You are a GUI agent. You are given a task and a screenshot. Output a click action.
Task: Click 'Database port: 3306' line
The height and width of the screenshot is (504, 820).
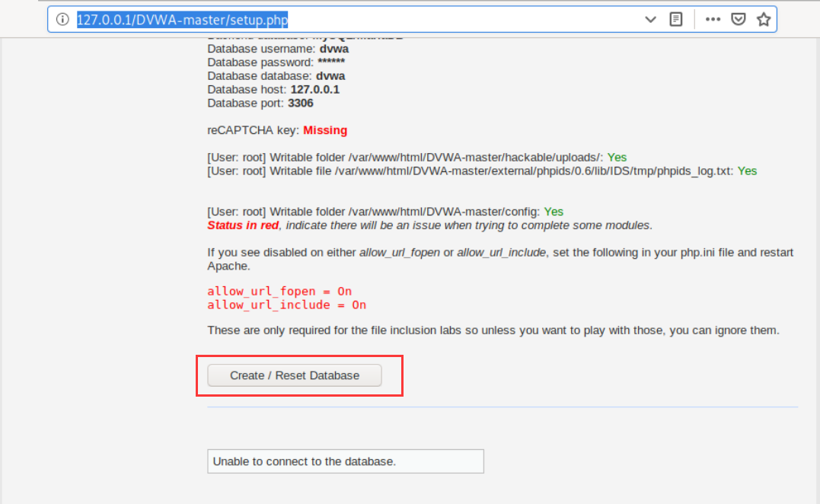pyautogui.click(x=260, y=103)
